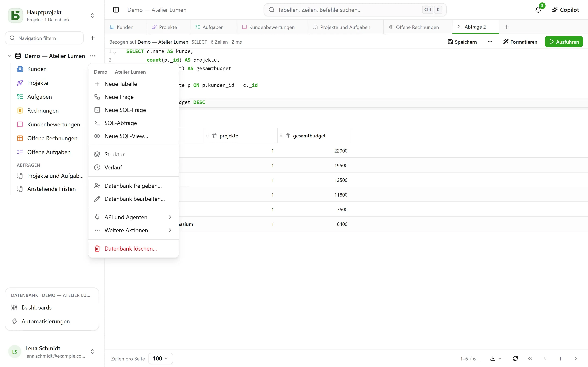Open the notifications bell
588x367 pixels.
(x=538, y=10)
